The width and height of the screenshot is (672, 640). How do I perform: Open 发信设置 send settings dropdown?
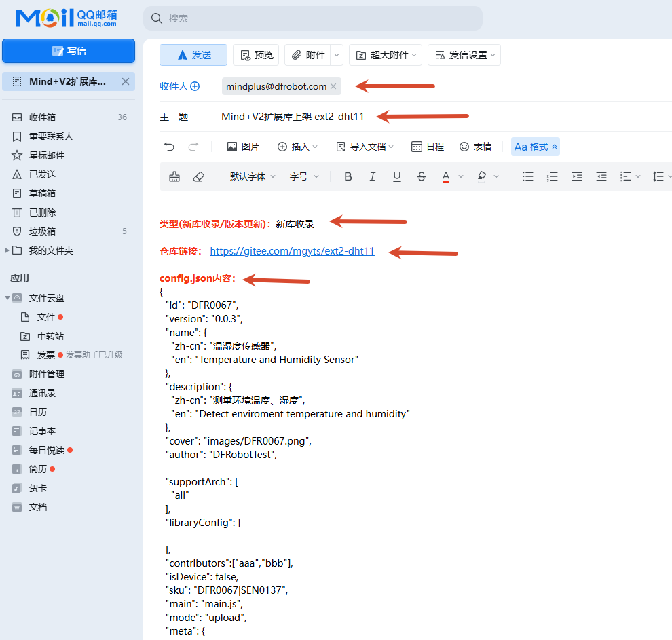[464, 55]
